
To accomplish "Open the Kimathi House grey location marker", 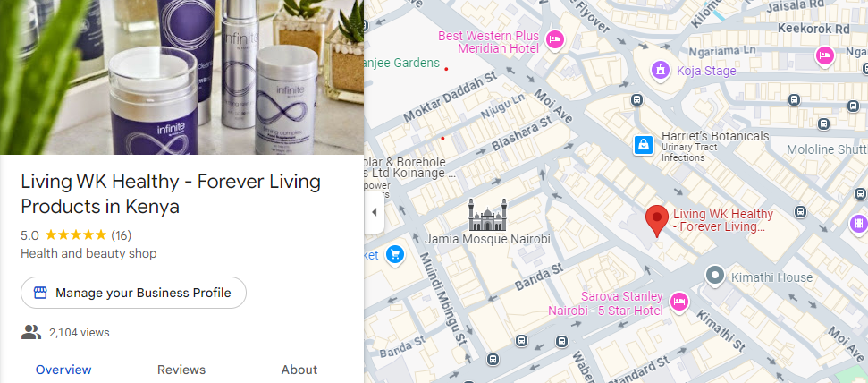I will 715,276.
